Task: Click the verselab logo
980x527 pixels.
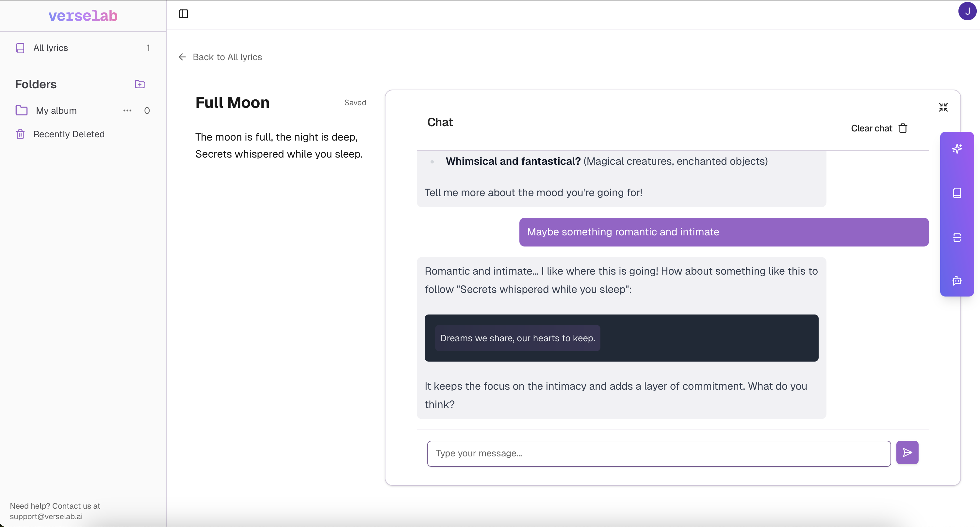Action: pos(83,16)
